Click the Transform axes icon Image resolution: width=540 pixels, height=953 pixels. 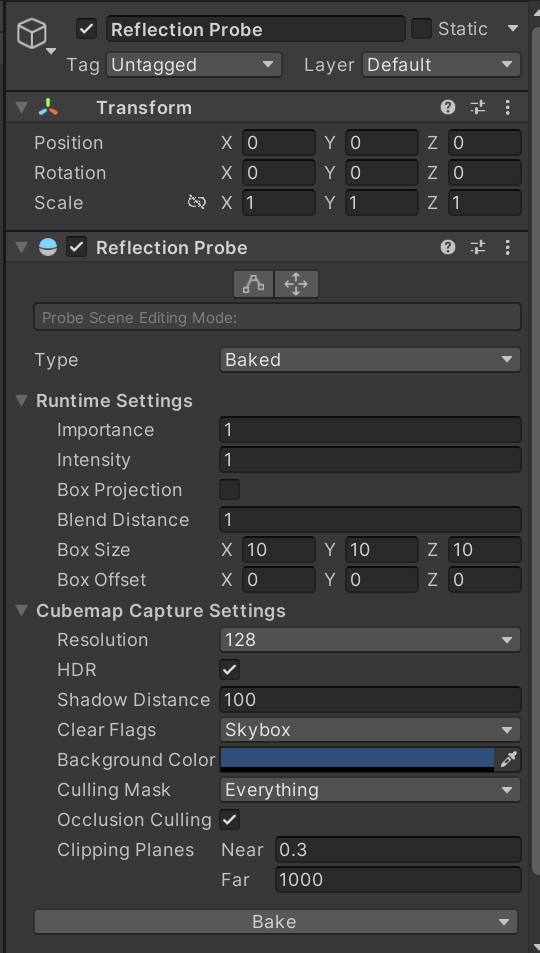tap(48, 108)
